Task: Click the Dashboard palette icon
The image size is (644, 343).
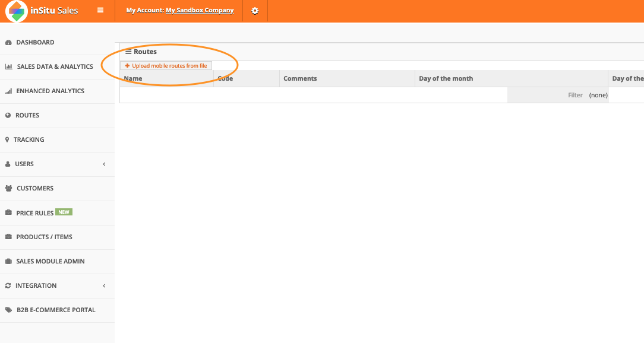Action: 8,43
